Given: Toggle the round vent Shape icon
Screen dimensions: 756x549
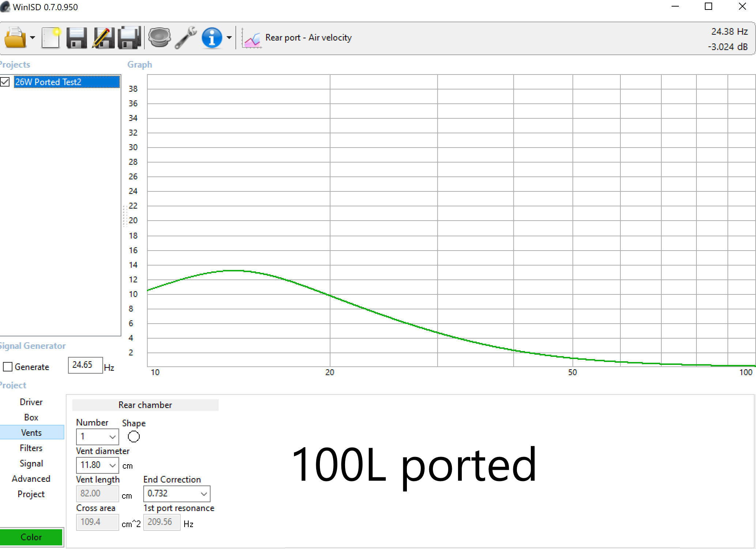Looking at the screenshot, I should pos(134,436).
